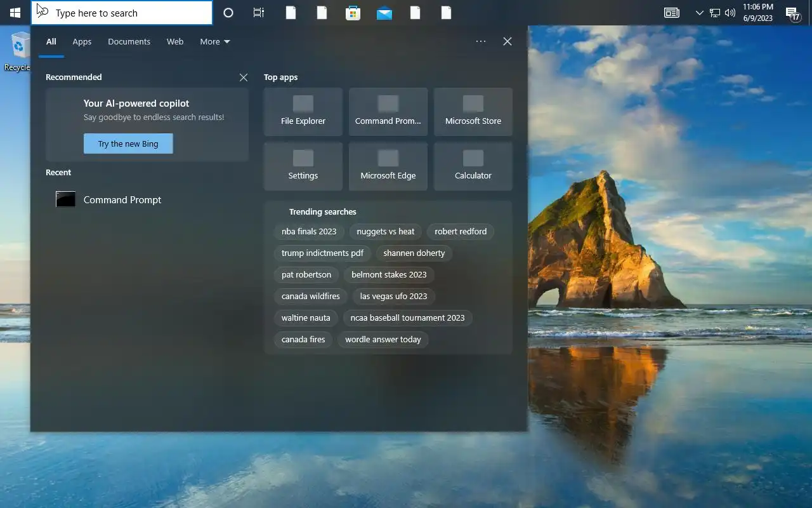
Task: Click the volume speaker tray icon
Action: (x=730, y=13)
